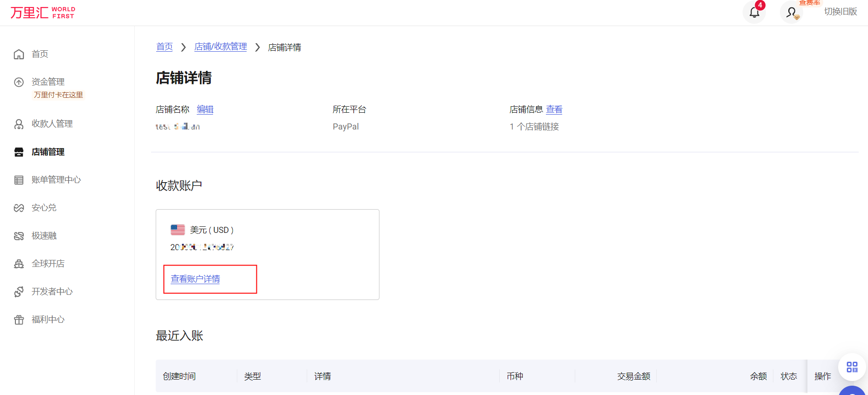Click the 状态 column header

click(789, 376)
